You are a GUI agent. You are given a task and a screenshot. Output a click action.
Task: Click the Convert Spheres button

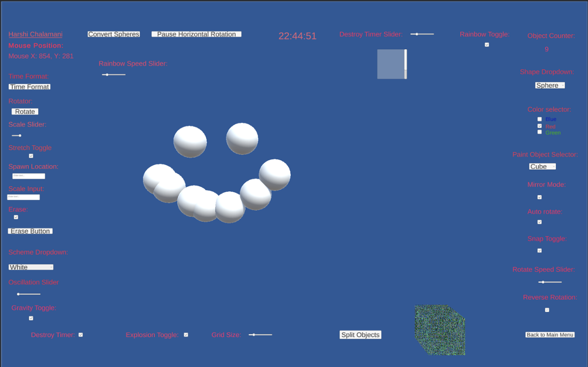pyautogui.click(x=114, y=34)
